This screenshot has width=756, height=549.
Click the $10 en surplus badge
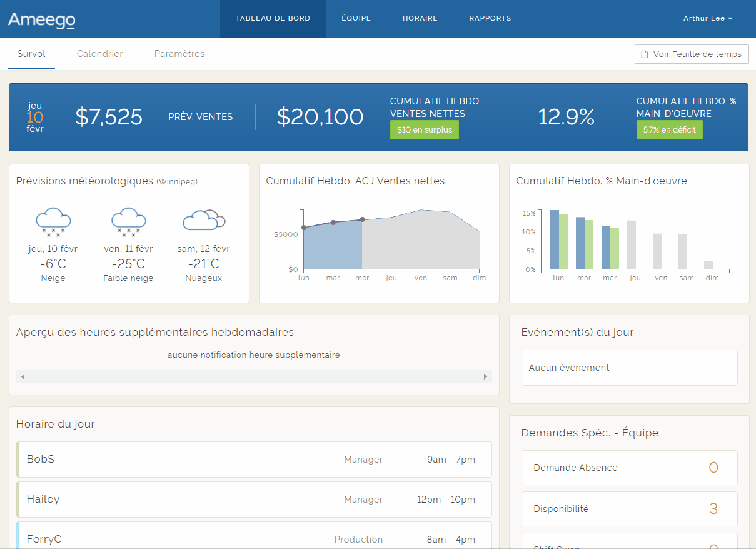point(424,130)
